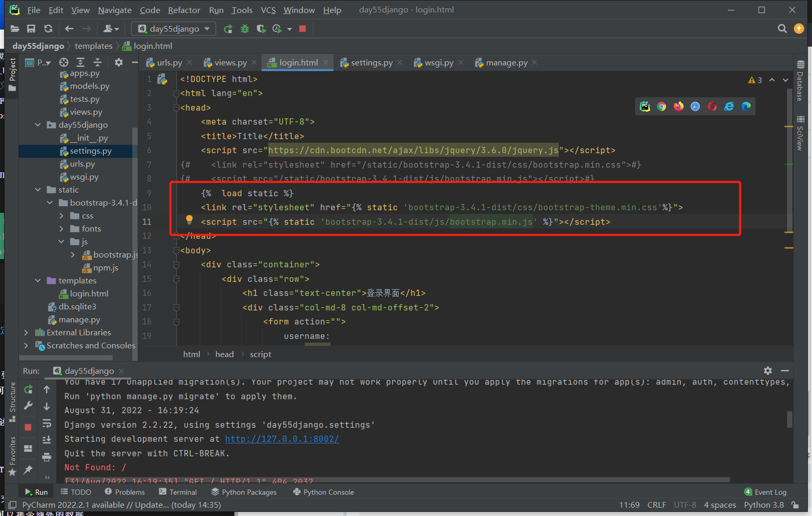
Task: Collapse the day55django folder in tree
Action: (38, 125)
